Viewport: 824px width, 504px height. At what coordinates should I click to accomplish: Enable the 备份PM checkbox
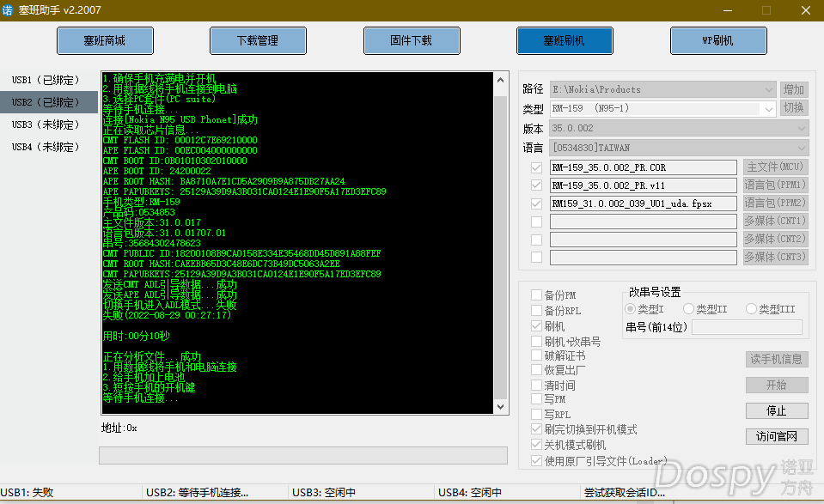536,295
